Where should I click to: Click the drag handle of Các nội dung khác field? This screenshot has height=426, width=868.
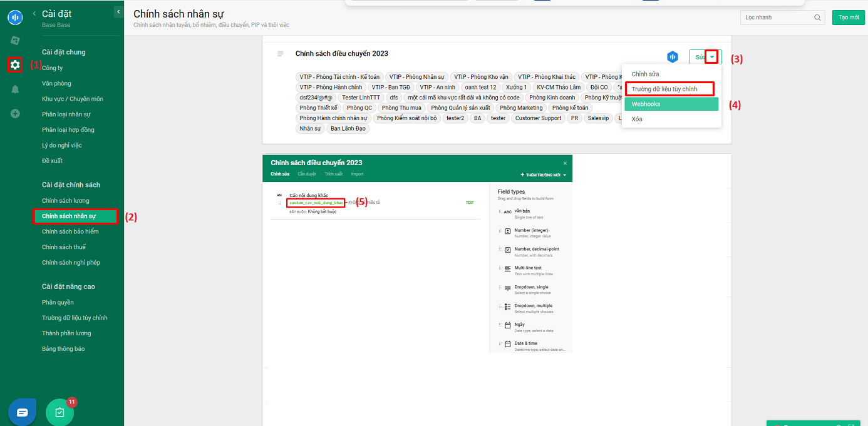point(279,203)
